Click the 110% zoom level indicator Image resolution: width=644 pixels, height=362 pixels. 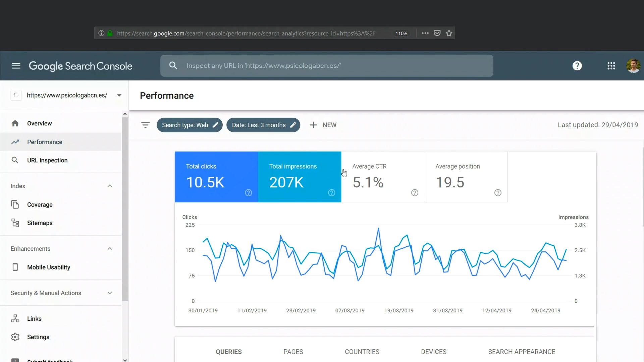pos(401,33)
